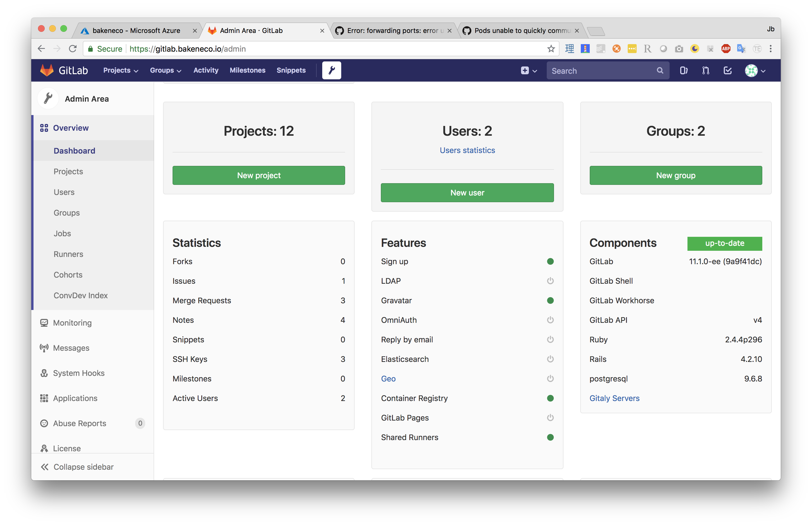Open the Admin Area wrench icon
Image resolution: width=812 pixels, height=525 pixels.
coord(331,70)
